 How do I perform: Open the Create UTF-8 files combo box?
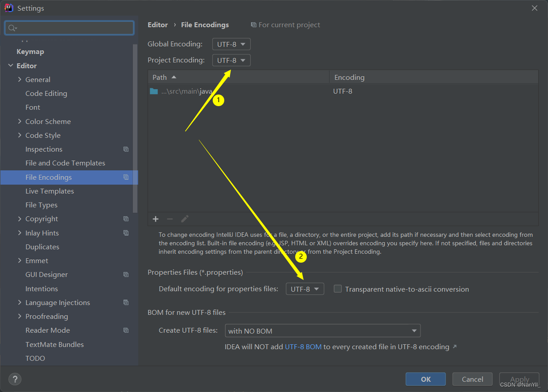pos(323,331)
